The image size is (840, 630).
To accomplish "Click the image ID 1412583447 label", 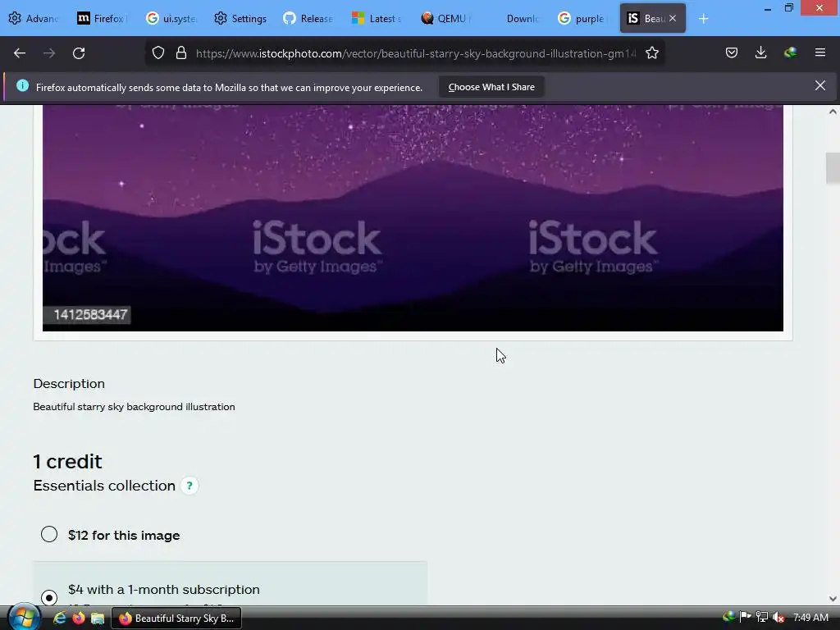I will click(x=90, y=314).
